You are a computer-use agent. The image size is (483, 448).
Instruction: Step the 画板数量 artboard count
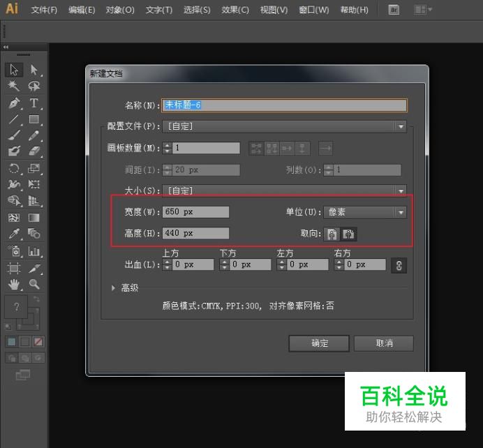point(167,148)
